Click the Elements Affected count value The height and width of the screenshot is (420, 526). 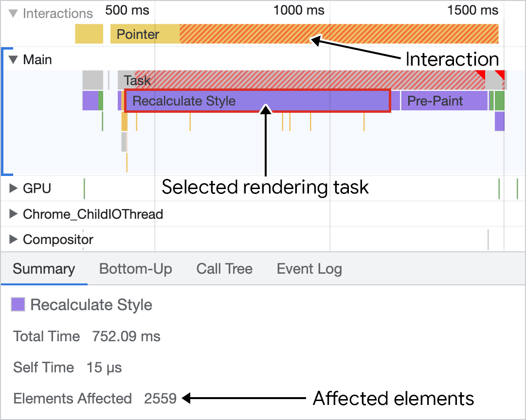(161, 398)
